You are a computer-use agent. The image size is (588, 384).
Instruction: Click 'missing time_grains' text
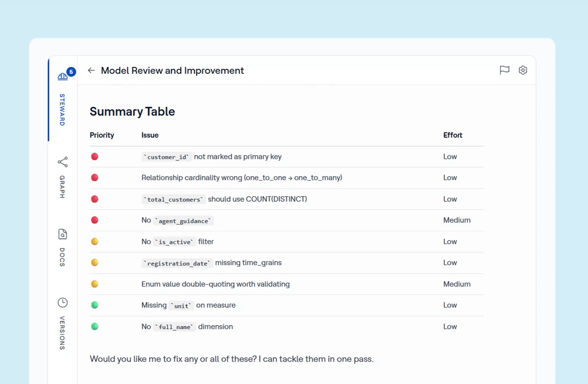[248, 263]
